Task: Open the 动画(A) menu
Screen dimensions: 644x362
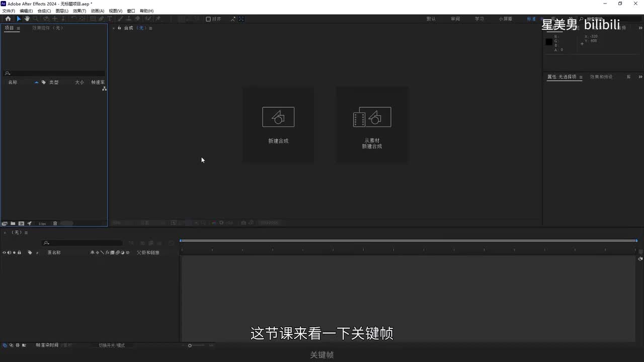Action: pos(98,11)
